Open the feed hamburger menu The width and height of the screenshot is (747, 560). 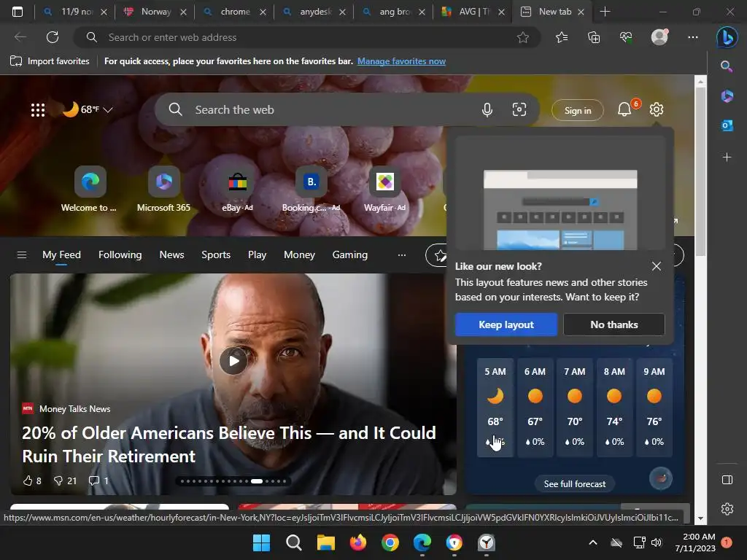[21, 254]
